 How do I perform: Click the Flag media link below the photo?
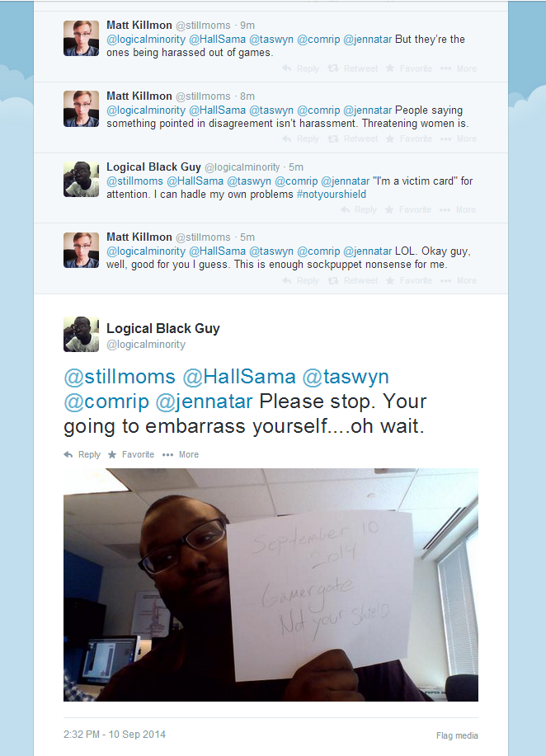[457, 735]
